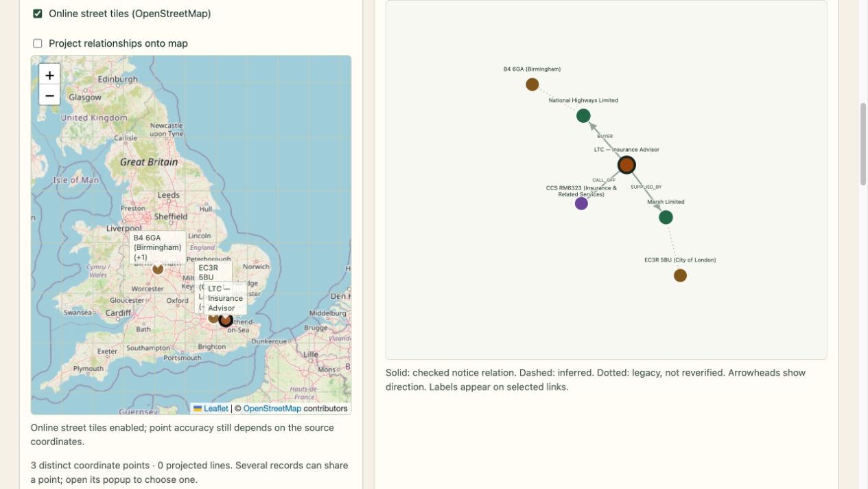
Task: Select the LTC — Insurance Advisor graph node
Action: pos(626,165)
